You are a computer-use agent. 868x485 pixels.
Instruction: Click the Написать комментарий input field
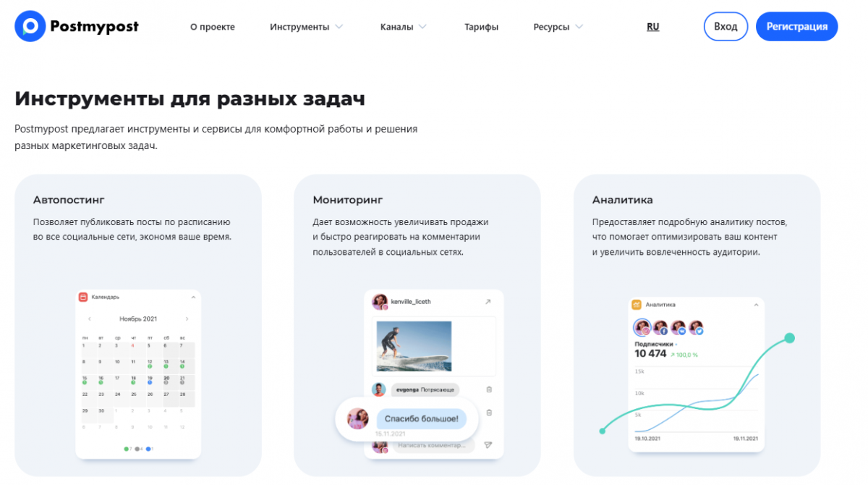[x=433, y=445]
